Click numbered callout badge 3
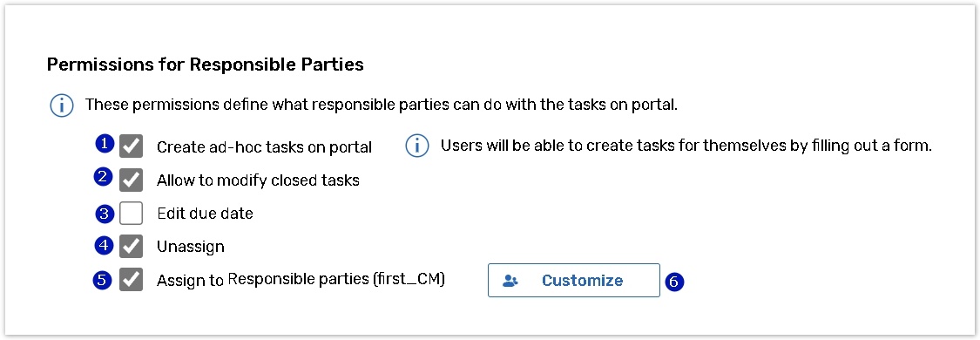Image resolution: width=980 pixels, height=340 pixels. pyautogui.click(x=105, y=214)
